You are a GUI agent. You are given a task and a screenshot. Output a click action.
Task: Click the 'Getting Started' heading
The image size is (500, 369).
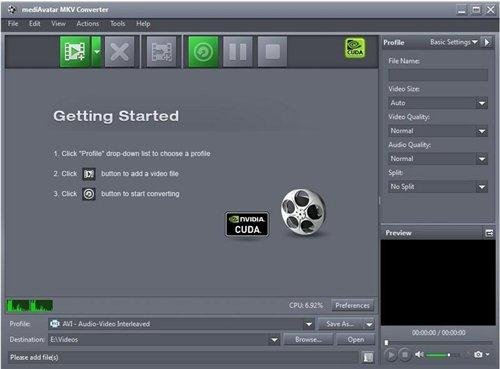coord(116,116)
